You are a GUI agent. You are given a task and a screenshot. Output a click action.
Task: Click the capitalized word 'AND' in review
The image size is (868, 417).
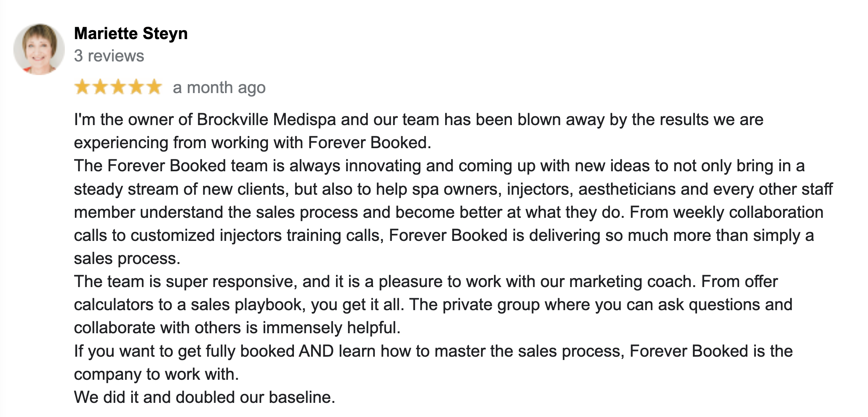316,351
